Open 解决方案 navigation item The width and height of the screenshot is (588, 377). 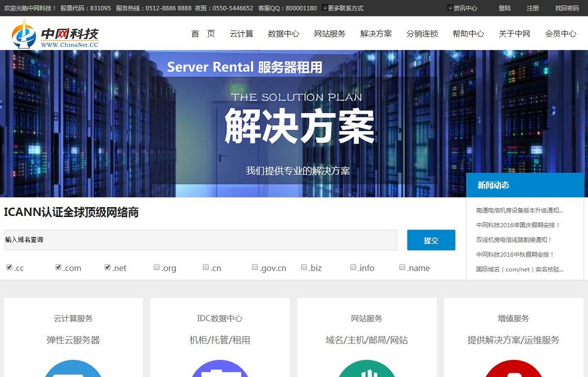376,34
